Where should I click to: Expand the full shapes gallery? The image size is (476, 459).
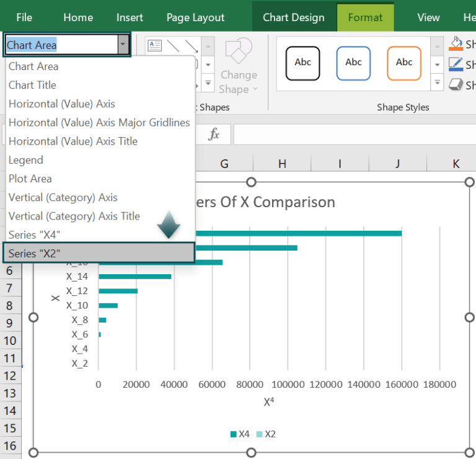208,82
